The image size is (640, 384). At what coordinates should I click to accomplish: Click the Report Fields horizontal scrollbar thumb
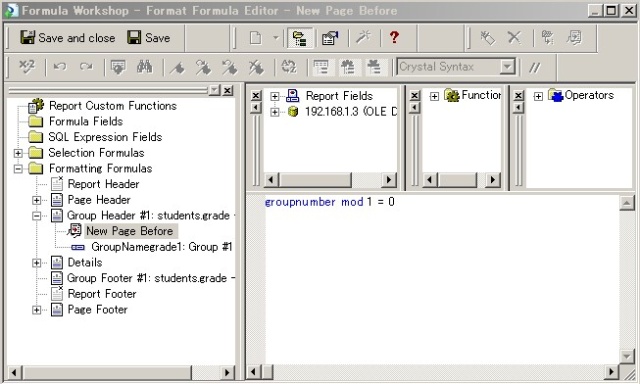[x=315, y=180]
